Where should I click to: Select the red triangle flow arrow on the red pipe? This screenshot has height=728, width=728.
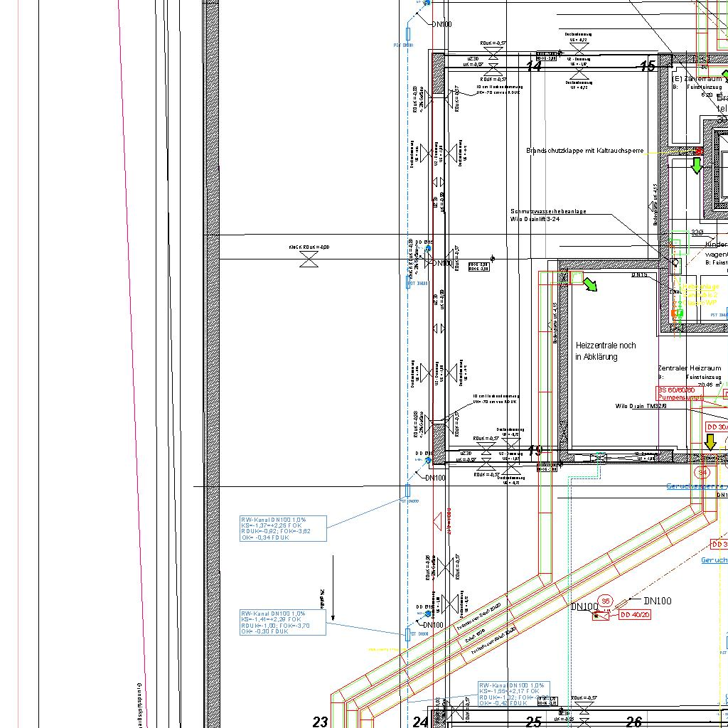coord(437,521)
